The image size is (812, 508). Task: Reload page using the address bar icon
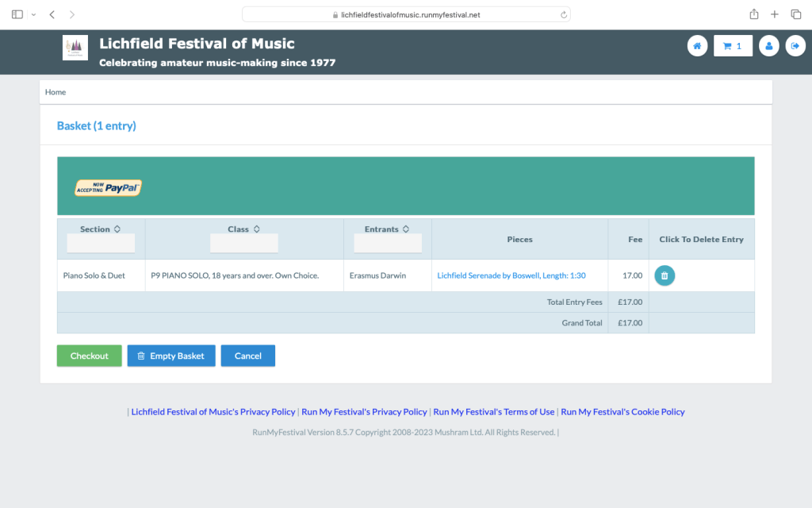(563, 14)
